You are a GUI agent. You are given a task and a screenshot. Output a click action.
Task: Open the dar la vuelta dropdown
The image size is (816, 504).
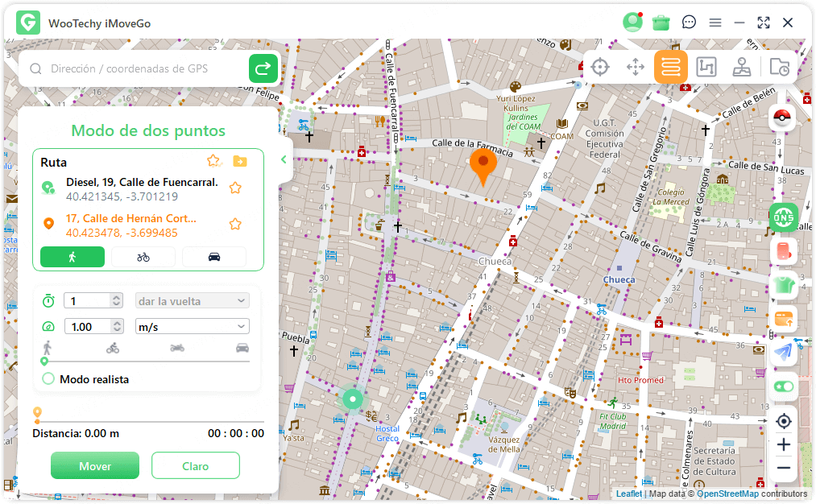tap(192, 300)
